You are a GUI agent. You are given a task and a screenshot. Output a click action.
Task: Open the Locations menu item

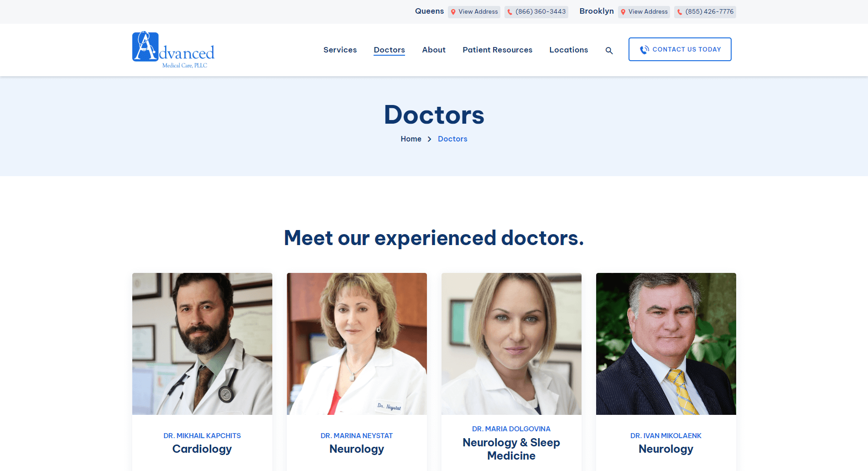(568, 50)
